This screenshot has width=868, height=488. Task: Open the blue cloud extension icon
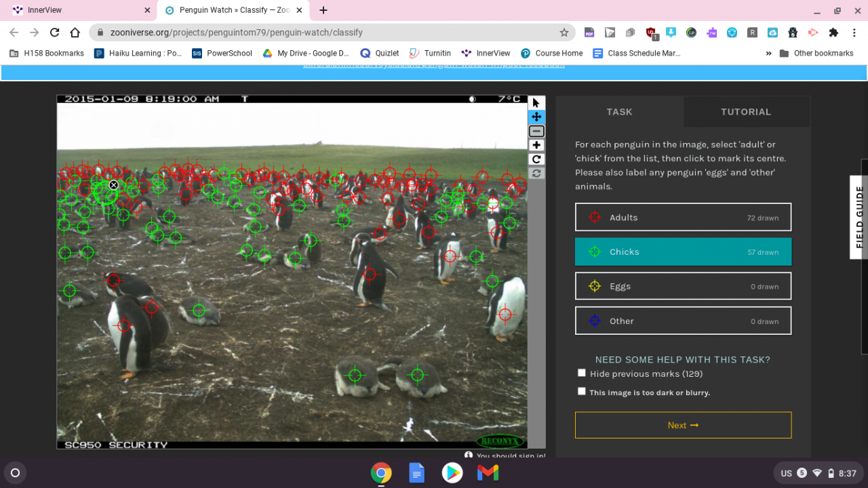[772, 33]
